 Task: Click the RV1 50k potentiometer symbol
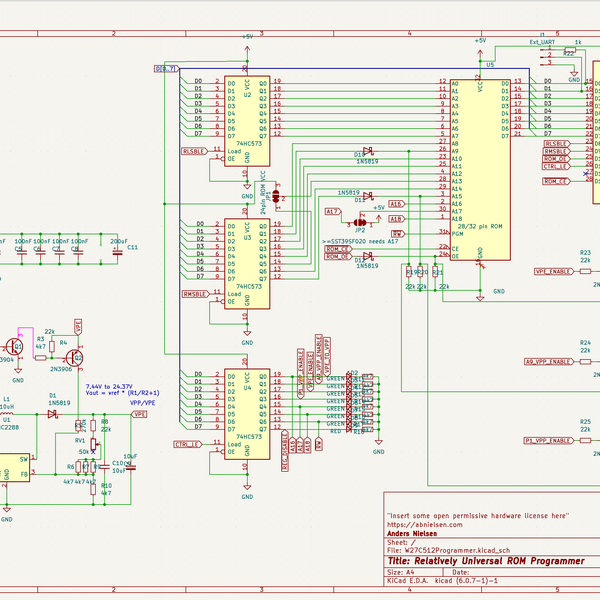coord(93,444)
